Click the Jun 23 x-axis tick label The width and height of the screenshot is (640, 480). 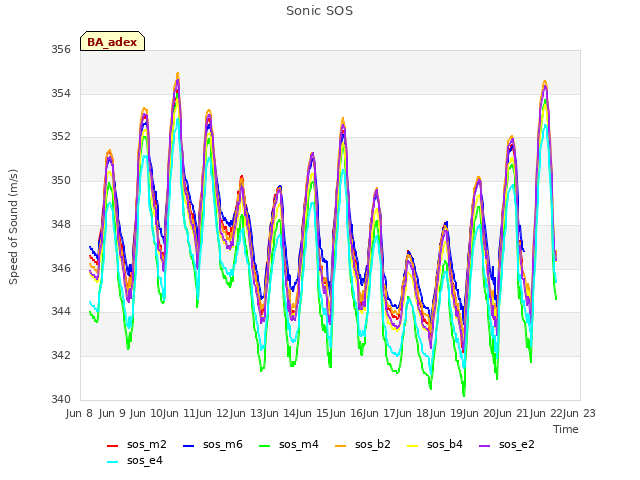click(x=580, y=413)
